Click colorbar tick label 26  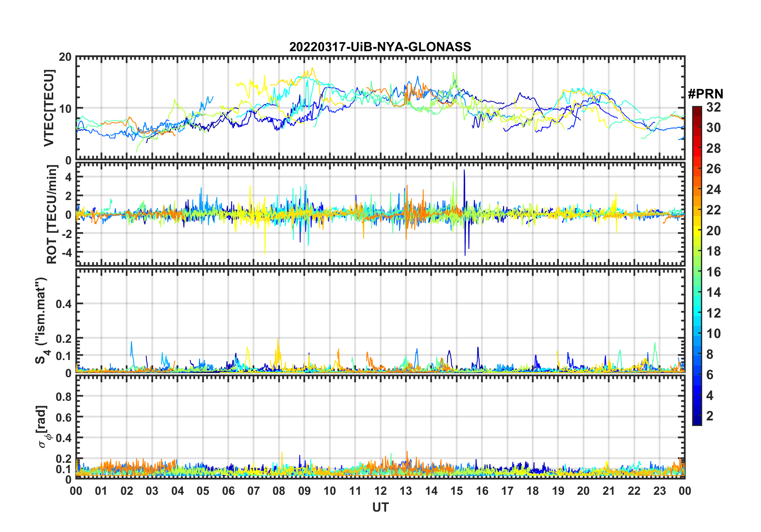tap(713, 169)
